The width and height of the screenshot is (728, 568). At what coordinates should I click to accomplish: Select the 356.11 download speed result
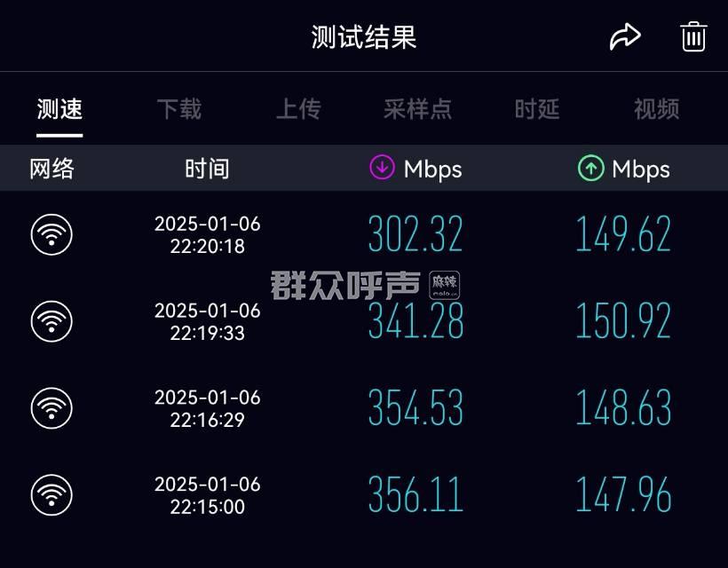(x=415, y=495)
